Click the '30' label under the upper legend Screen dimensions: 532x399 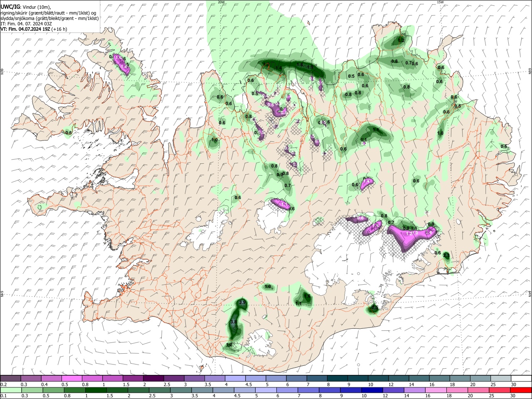click(x=514, y=384)
